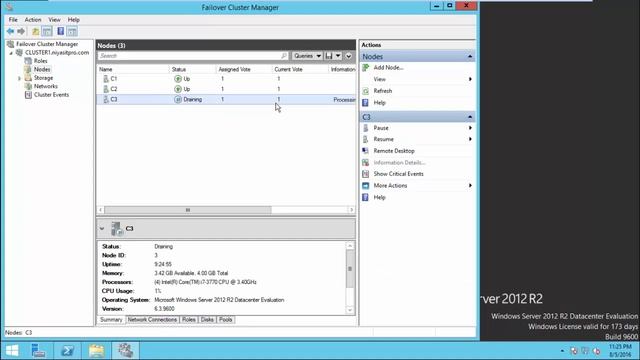Switch to the Roles tab
This screenshot has width=640, height=360.
pyautogui.click(x=189, y=320)
